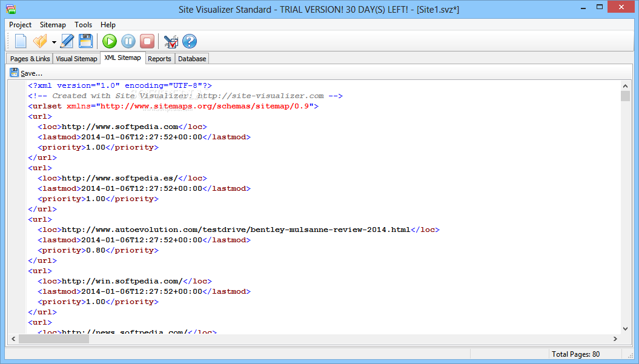Image resolution: width=639 pixels, height=364 pixels.
Task: Switch to the Pages & Links tab
Action: coord(30,59)
